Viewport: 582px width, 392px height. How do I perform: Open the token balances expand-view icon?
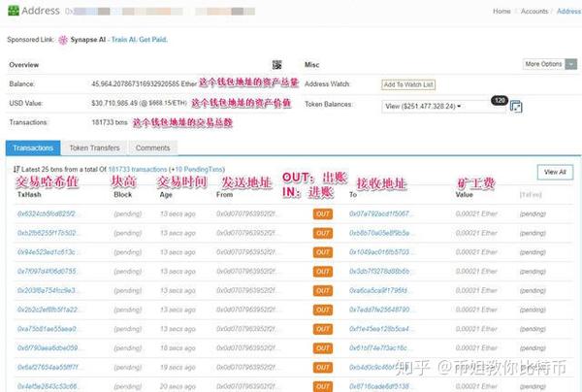click(x=516, y=107)
